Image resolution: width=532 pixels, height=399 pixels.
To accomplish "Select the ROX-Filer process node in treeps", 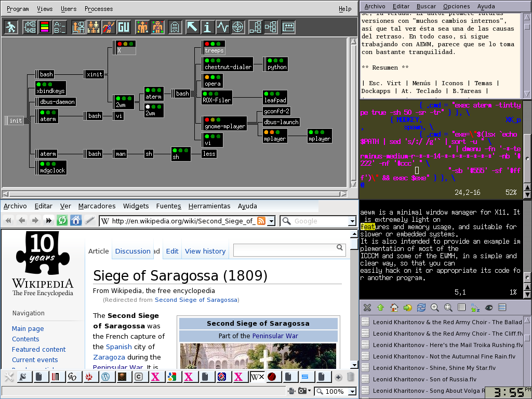I will 217,97.
